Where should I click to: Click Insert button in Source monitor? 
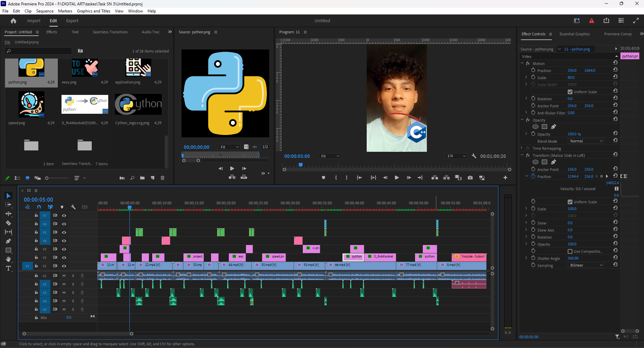232,177
